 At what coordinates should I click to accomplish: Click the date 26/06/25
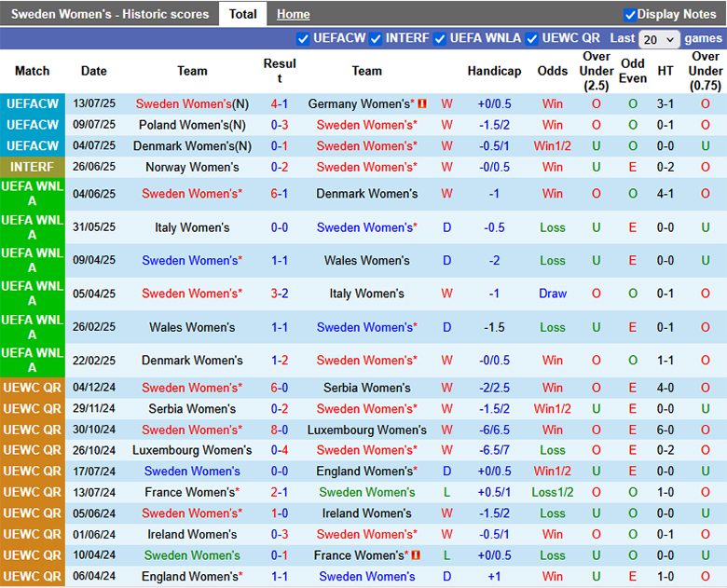pos(93,167)
